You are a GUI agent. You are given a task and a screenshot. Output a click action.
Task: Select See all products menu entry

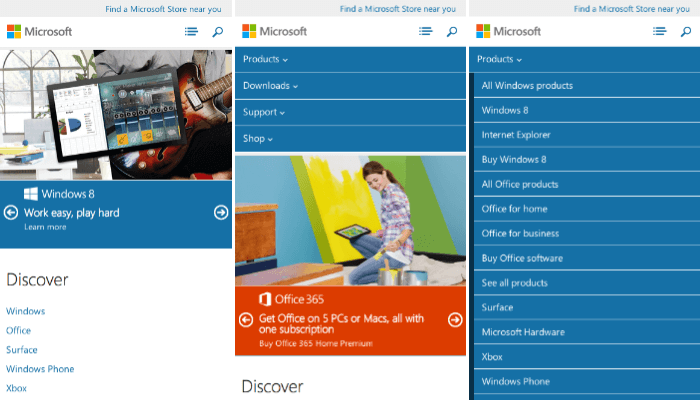(x=587, y=283)
